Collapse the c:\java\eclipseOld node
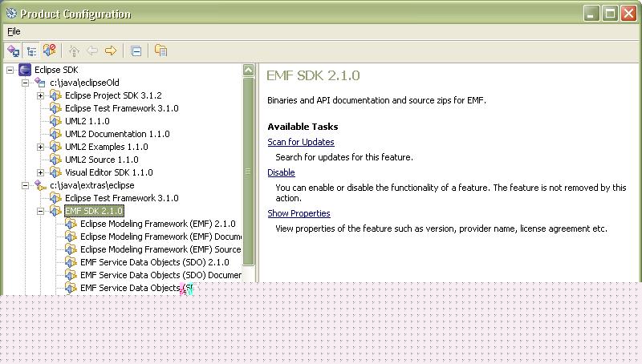Screen dimensions: 642x364 pos(26,83)
